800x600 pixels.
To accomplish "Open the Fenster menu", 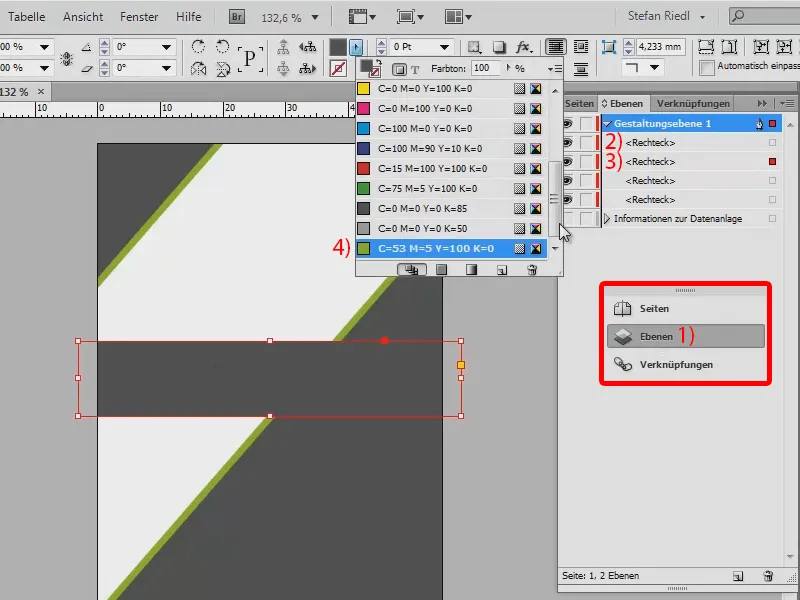I will (x=139, y=17).
